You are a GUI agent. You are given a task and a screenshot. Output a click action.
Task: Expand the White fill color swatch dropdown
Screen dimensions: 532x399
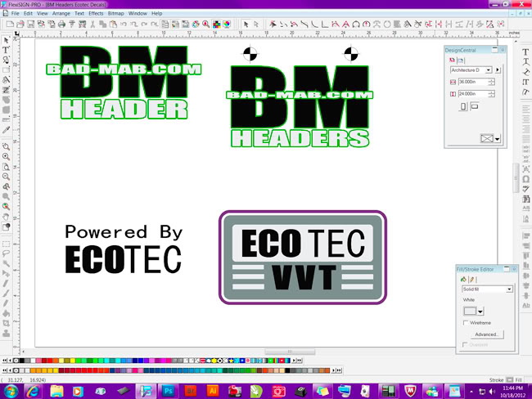480,312
